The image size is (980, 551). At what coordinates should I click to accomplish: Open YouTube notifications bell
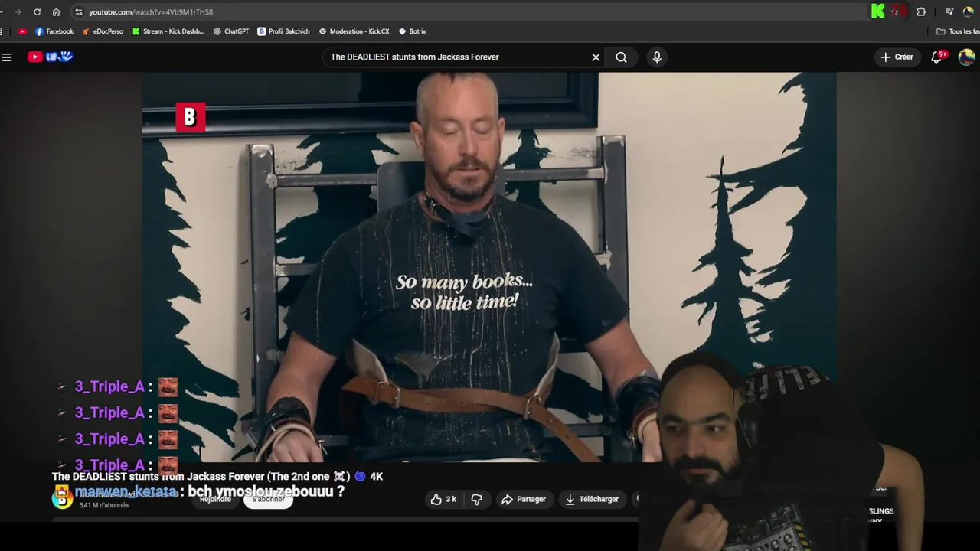937,57
